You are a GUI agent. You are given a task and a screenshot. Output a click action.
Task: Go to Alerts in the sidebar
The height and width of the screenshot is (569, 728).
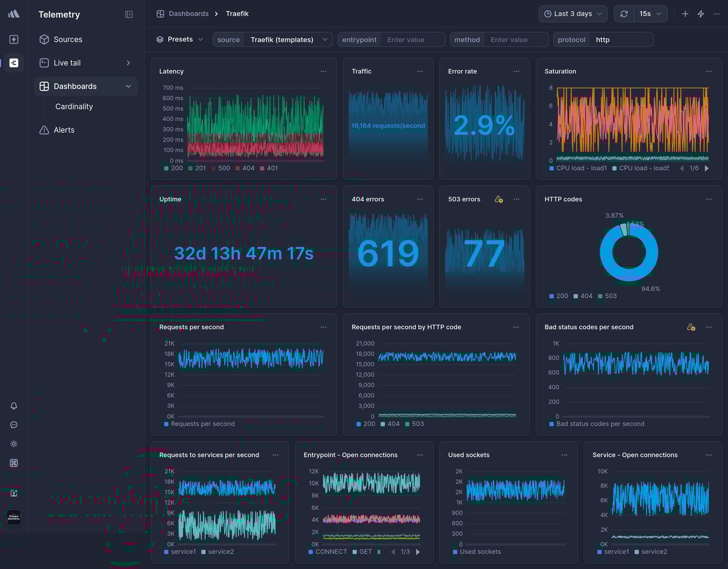[64, 130]
